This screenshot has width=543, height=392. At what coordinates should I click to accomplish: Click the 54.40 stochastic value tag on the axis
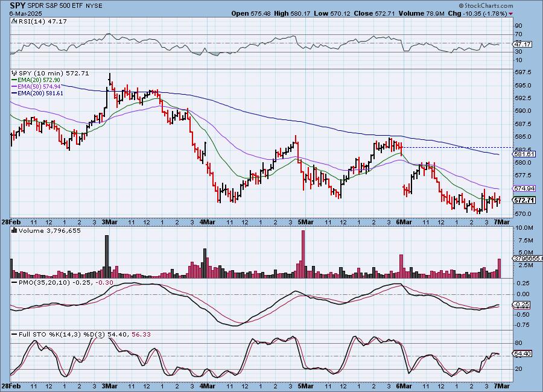pyautogui.click(x=523, y=353)
